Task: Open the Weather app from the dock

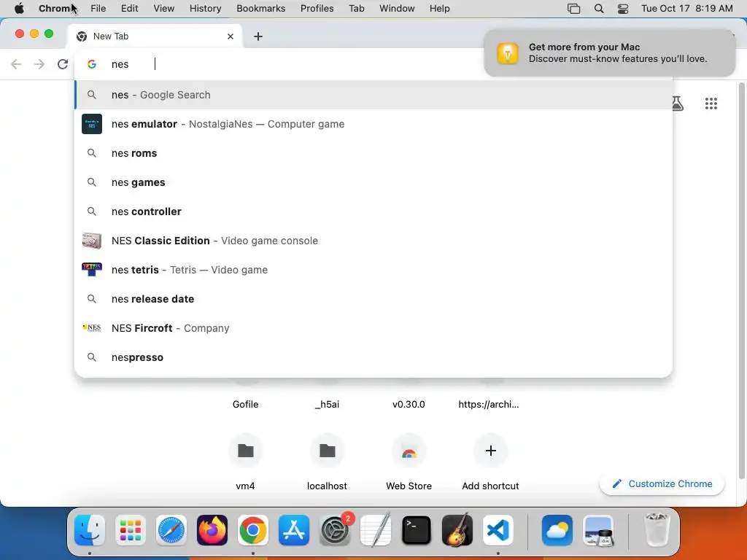Action: point(557,530)
